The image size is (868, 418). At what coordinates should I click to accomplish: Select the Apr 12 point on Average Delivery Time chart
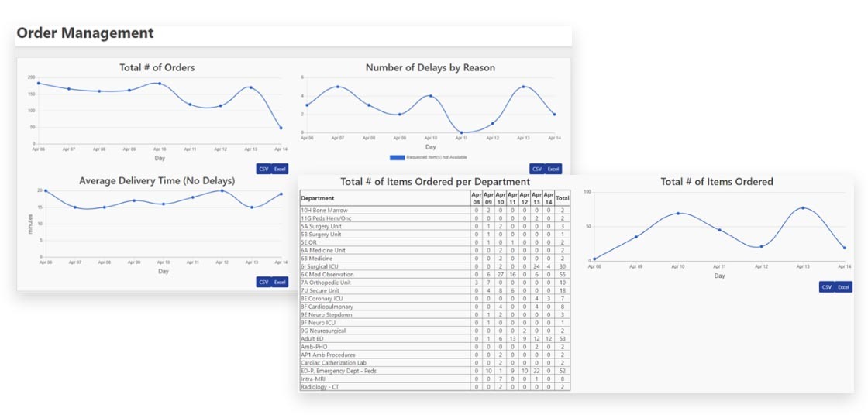click(222, 190)
